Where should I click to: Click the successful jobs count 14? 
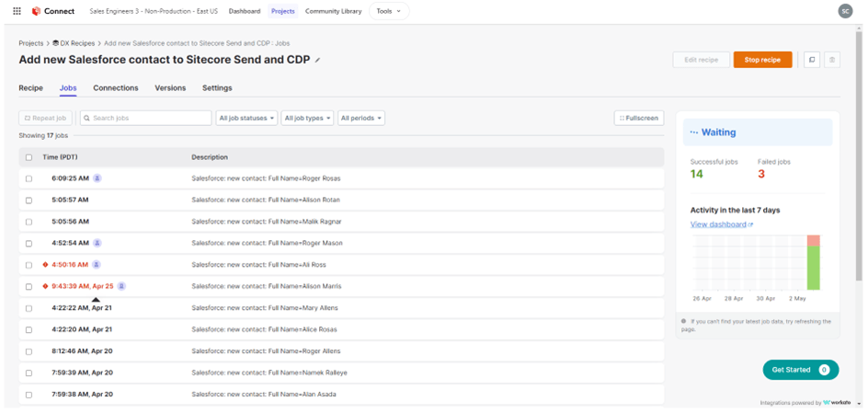point(696,174)
